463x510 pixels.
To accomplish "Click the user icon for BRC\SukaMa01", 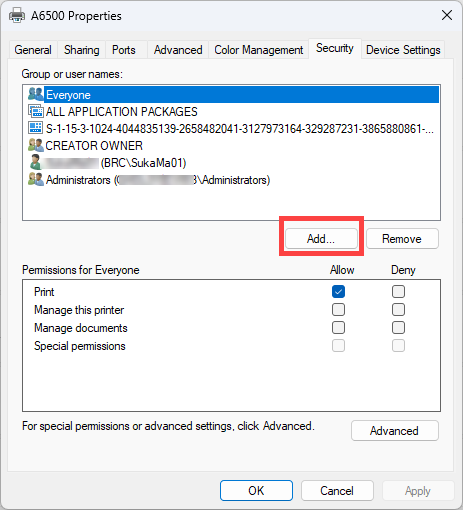I will [35, 162].
